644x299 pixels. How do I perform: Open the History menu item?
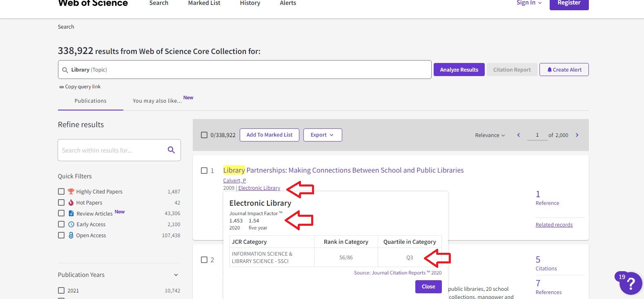(250, 3)
